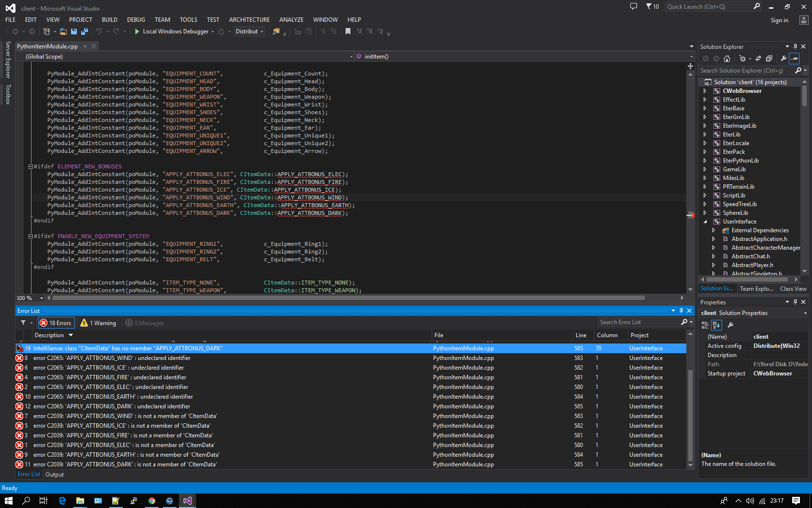The height and width of the screenshot is (508, 812).
Task: Open the notifications flag showing 10
Action: coord(652,6)
